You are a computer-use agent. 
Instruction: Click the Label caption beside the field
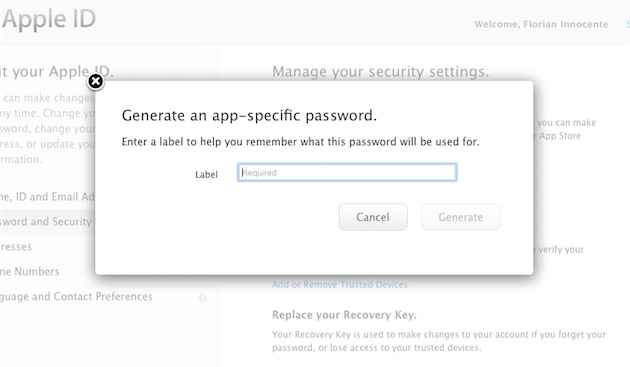point(207,174)
